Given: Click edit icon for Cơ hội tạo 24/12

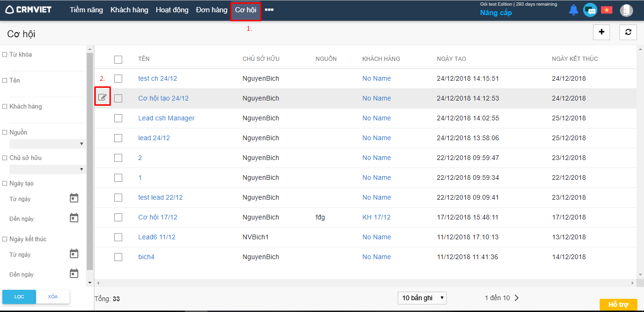Looking at the screenshot, I should pyautogui.click(x=102, y=98).
